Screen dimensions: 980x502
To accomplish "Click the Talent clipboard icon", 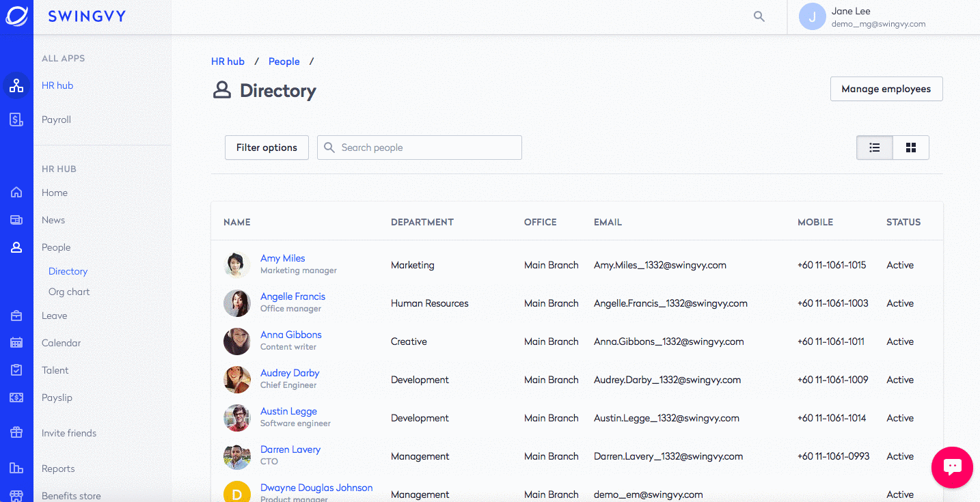I will pyautogui.click(x=16, y=370).
